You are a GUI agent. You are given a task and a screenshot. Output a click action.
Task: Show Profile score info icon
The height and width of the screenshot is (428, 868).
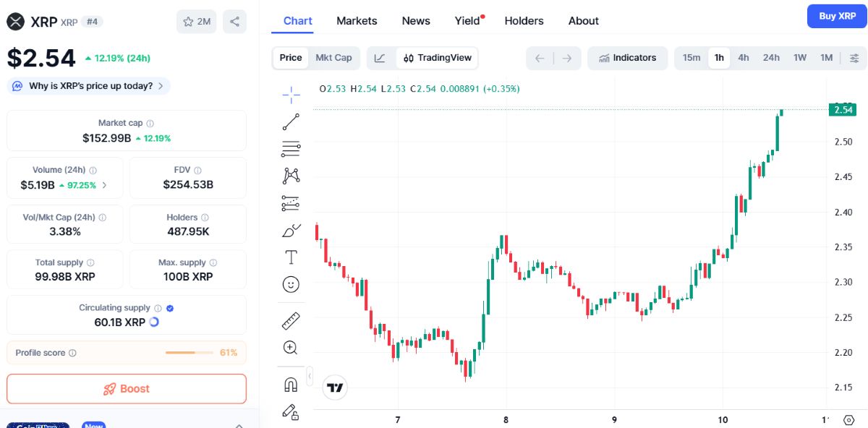[72, 354]
